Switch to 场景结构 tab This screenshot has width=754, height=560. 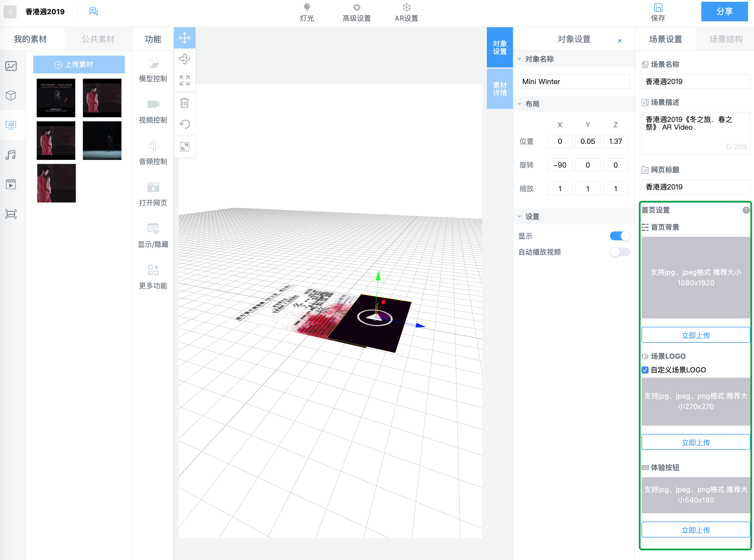point(726,39)
